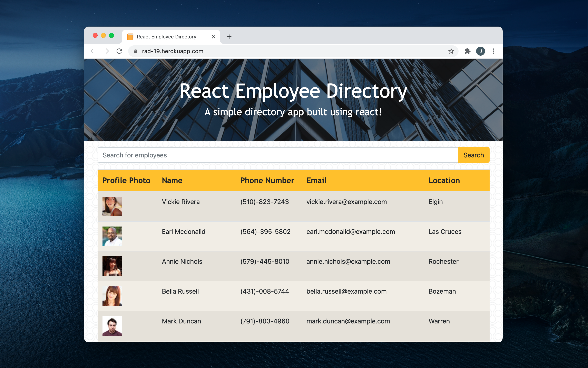Sort by Phone Number column header
This screenshot has width=588, height=368.
(x=267, y=180)
